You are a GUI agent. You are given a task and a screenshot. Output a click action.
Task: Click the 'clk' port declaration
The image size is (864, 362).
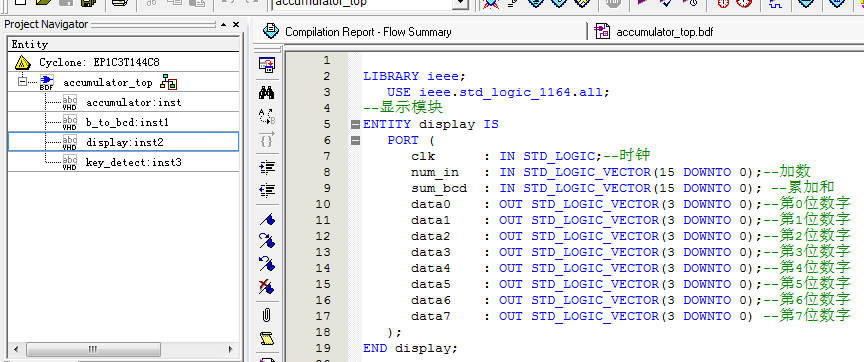click(x=423, y=156)
